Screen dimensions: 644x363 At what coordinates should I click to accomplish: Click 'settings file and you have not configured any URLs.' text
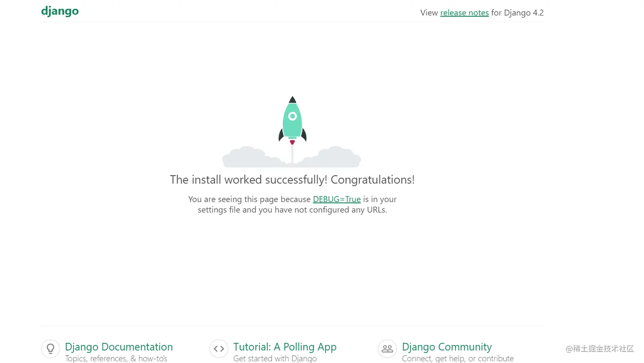pyautogui.click(x=292, y=210)
